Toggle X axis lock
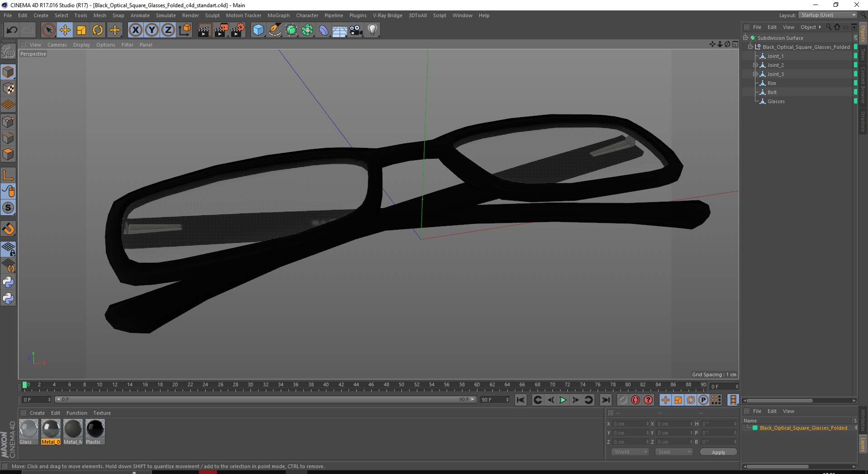The image size is (868, 474). tap(135, 30)
